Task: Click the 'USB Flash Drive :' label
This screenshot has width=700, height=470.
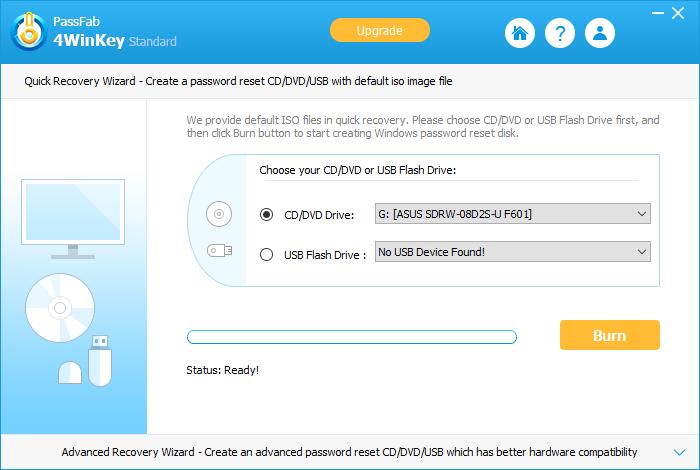Action: [x=325, y=255]
